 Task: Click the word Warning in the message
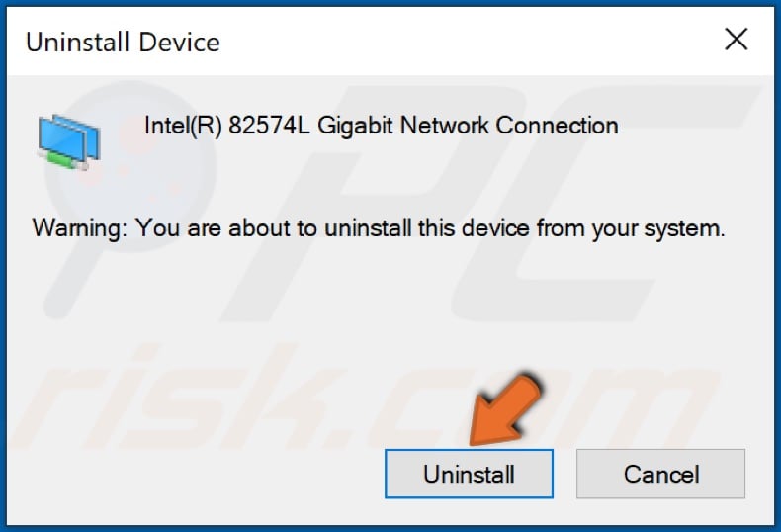pos(79,229)
